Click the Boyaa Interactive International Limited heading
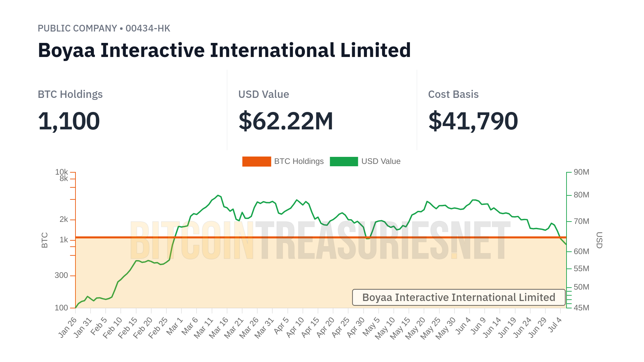Image resolution: width=644 pixels, height=362 pixels. click(224, 50)
